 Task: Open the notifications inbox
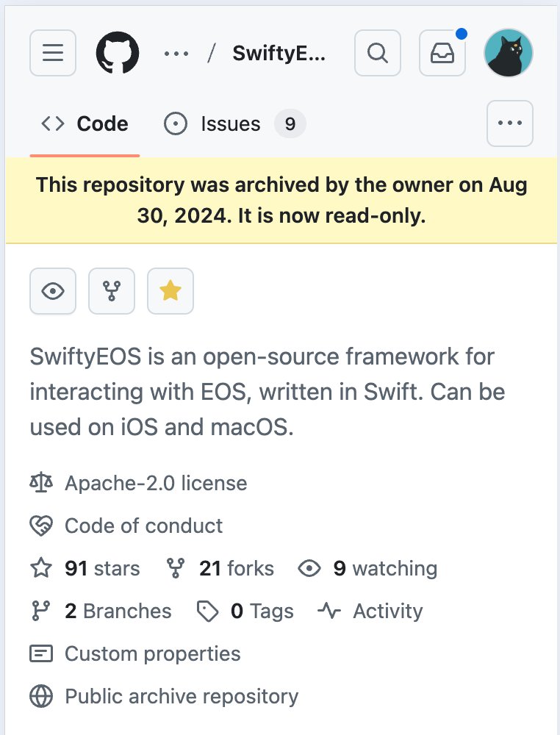pyautogui.click(x=442, y=53)
